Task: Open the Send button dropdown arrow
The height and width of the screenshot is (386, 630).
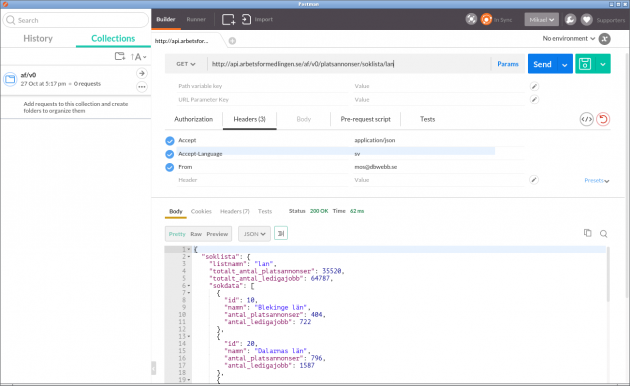Action: coord(564,64)
